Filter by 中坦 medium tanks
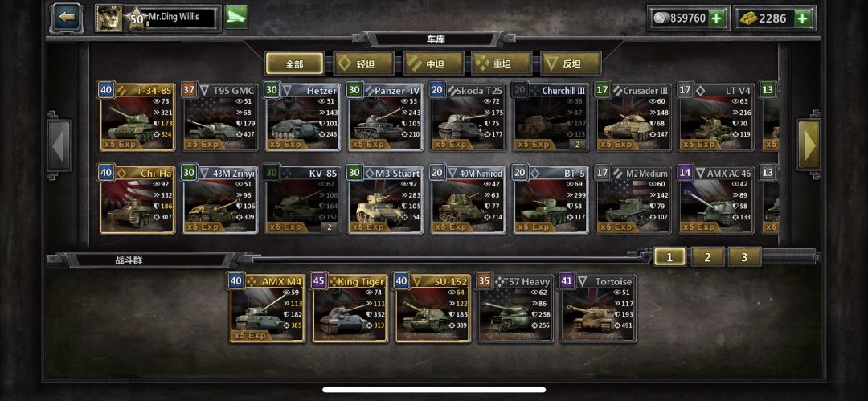Image resolution: width=868 pixels, height=401 pixels. pos(433,63)
